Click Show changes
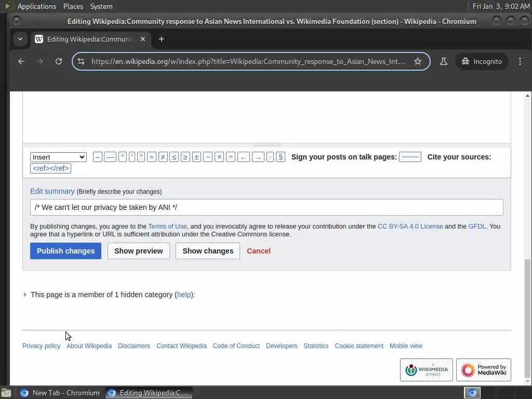 [208, 251]
